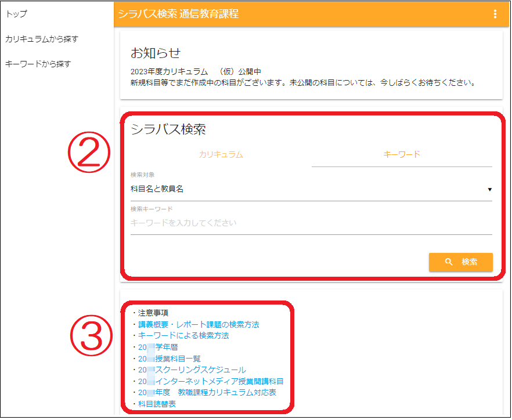Switch to the キーワード tab
Image resolution: width=512 pixels, height=420 pixels.
coord(401,155)
